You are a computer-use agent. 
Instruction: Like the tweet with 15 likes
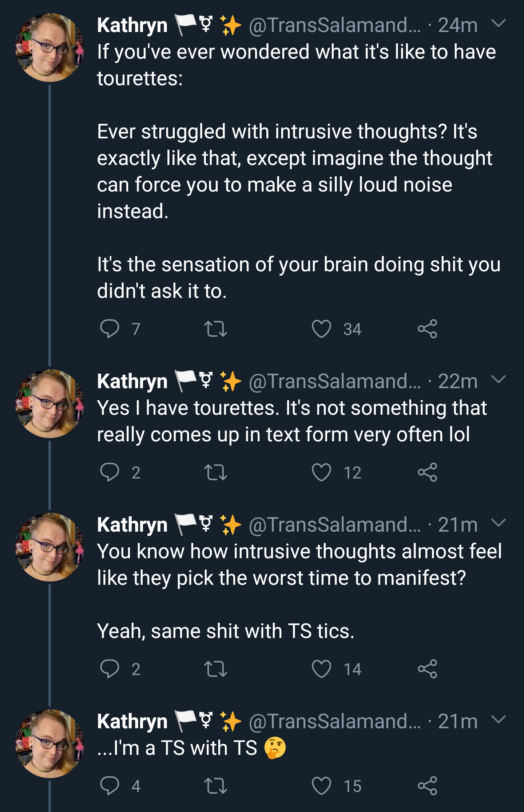coord(322,785)
